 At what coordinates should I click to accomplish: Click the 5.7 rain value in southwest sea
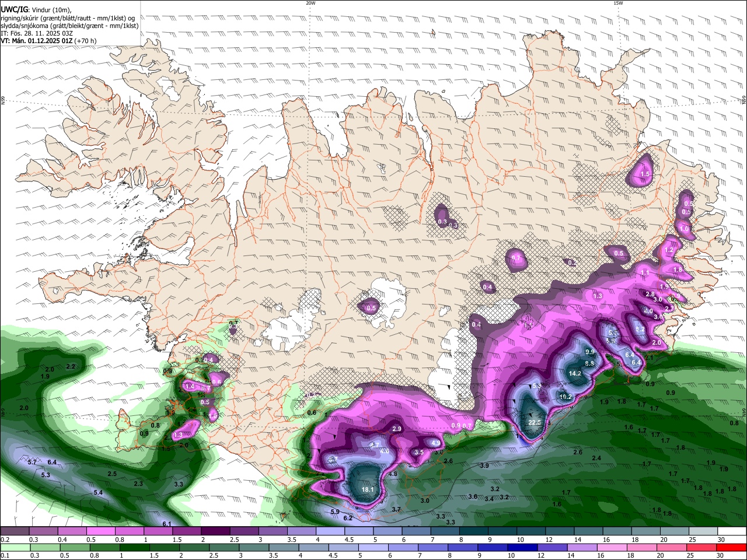point(33,462)
